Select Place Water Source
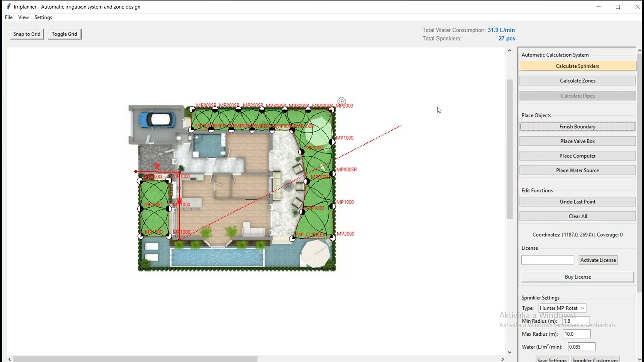 pos(578,170)
